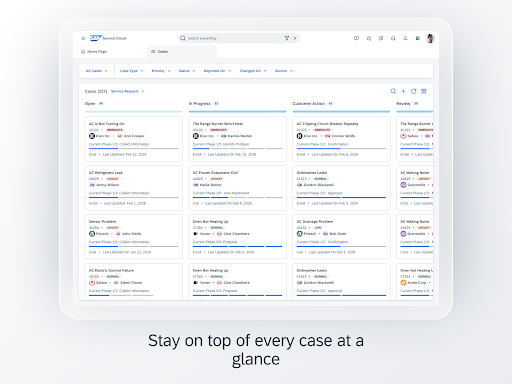Click progress bar on AC Is Not Turning On card
Image resolution: width=512 pixels, height=384 pixels.
pos(134,149)
